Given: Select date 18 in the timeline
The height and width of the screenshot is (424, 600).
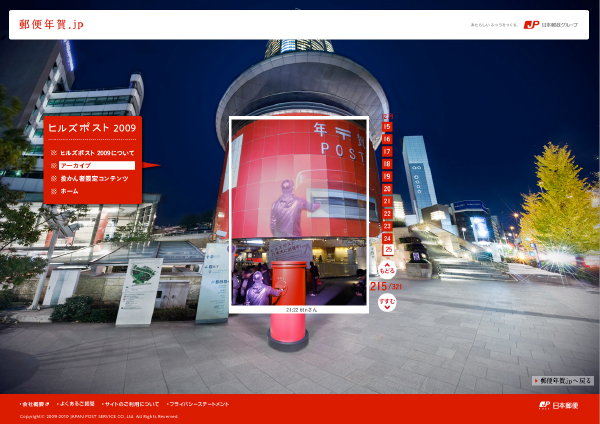Looking at the screenshot, I should pos(387,164).
